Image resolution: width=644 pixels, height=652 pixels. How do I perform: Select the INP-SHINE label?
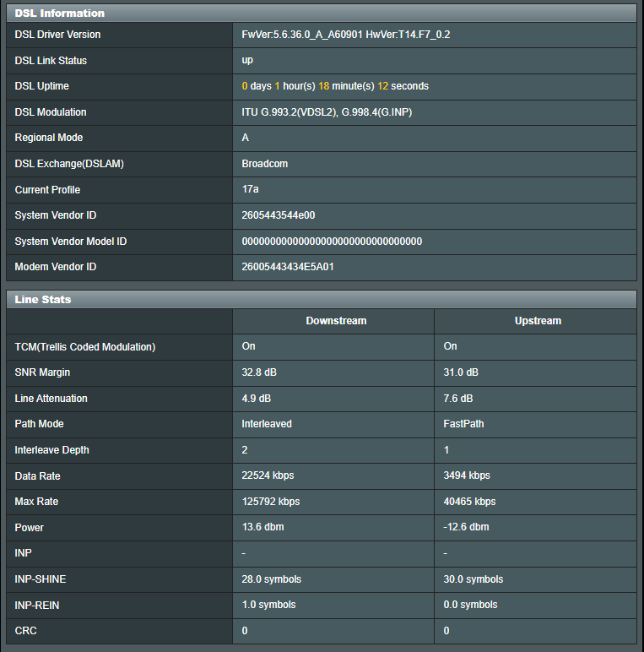tap(41, 579)
